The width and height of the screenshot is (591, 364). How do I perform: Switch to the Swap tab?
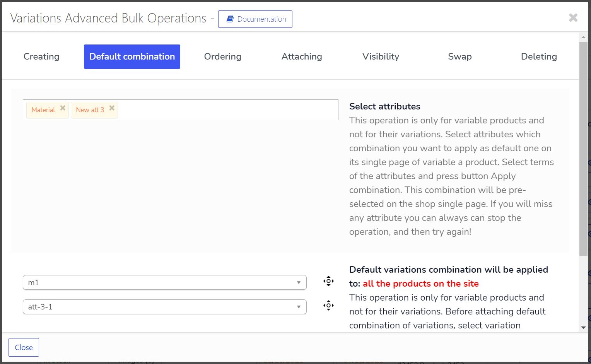(459, 56)
